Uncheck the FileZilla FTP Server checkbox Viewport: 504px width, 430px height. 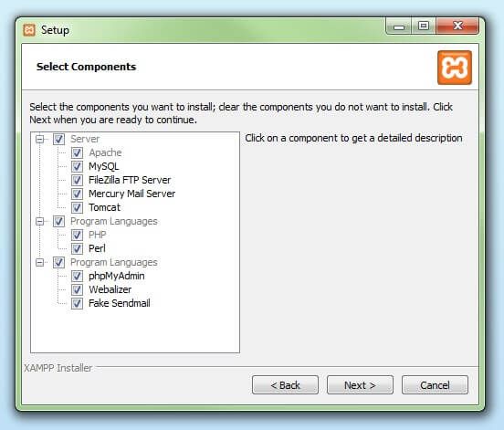click(77, 180)
